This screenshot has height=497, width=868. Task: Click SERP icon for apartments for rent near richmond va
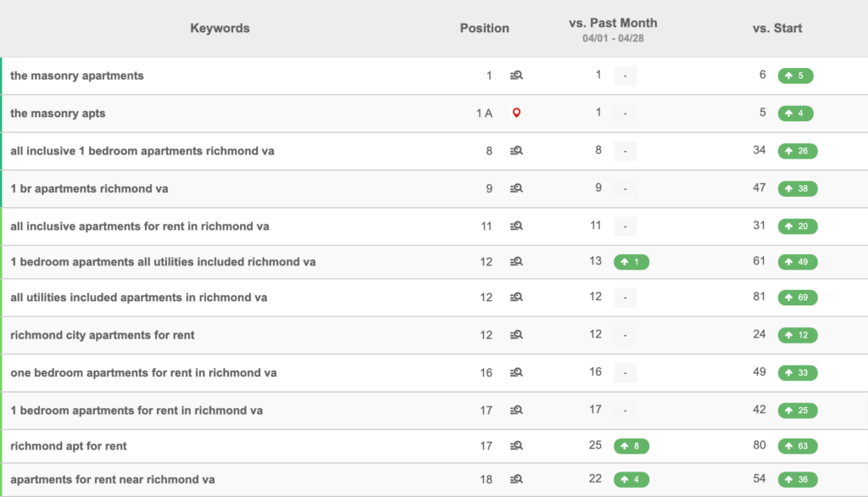click(516, 479)
